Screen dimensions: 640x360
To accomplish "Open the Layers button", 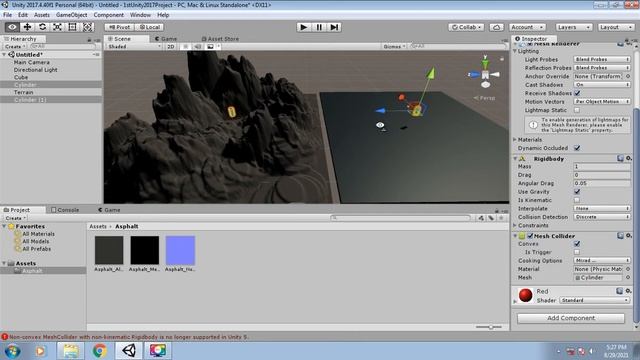I will [574, 27].
